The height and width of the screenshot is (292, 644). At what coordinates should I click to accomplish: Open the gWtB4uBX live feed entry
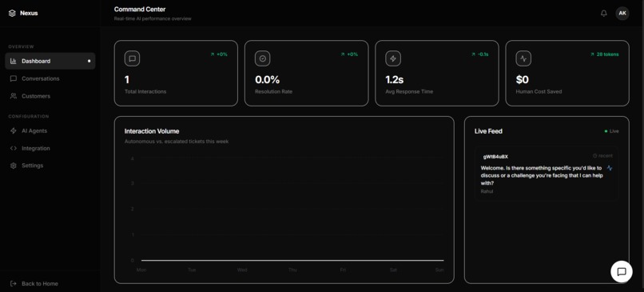[547, 174]
